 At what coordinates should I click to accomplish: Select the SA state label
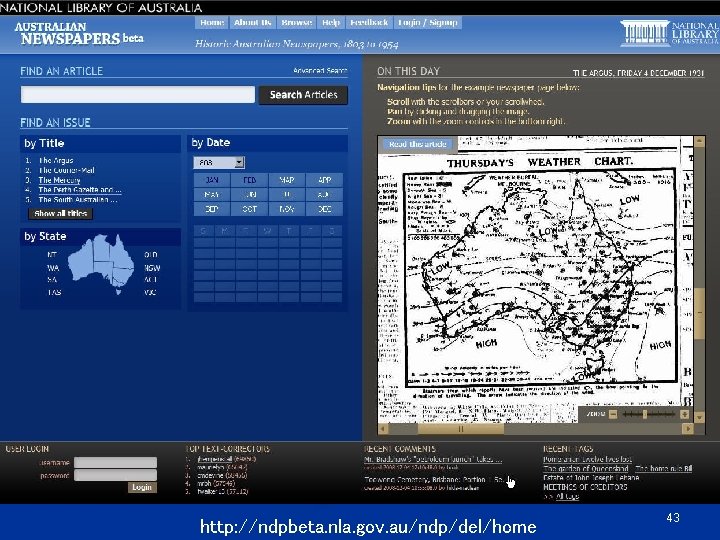(x=52, y=280)
